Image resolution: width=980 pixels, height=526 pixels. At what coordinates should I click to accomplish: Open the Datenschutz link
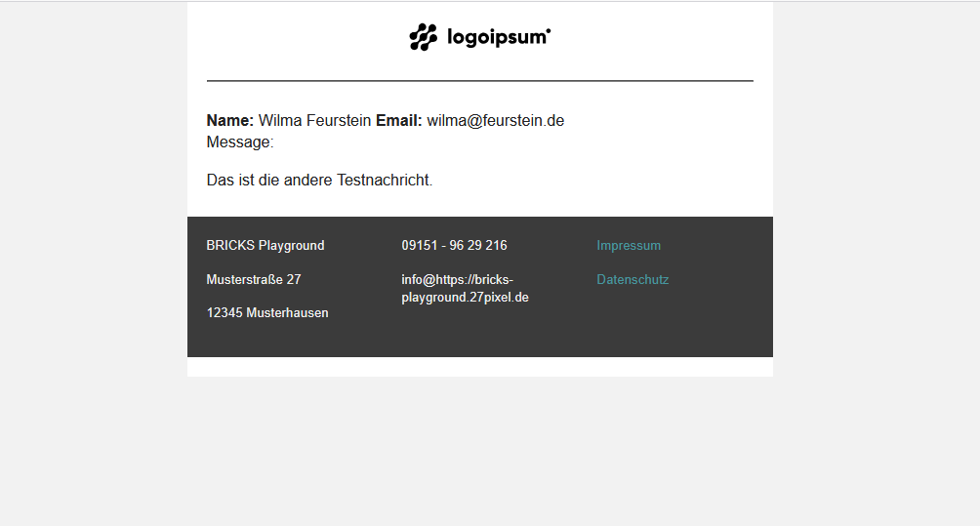(x=633, y=280)
